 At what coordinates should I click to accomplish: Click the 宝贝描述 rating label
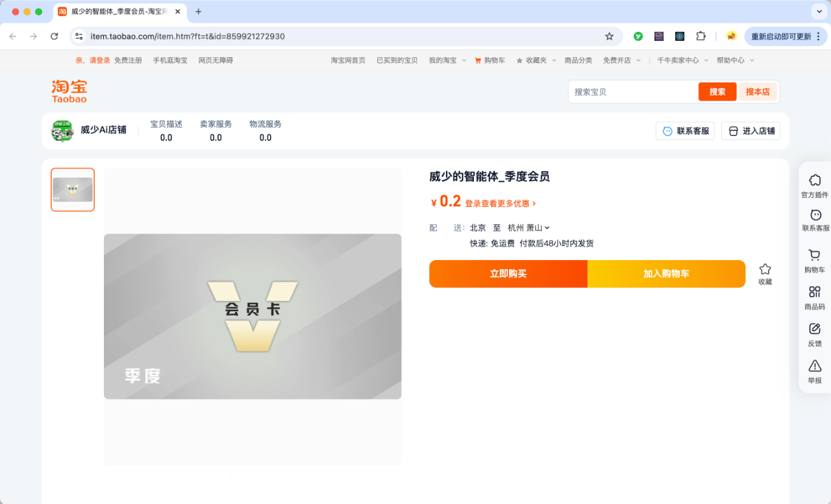tap(166, 124)
